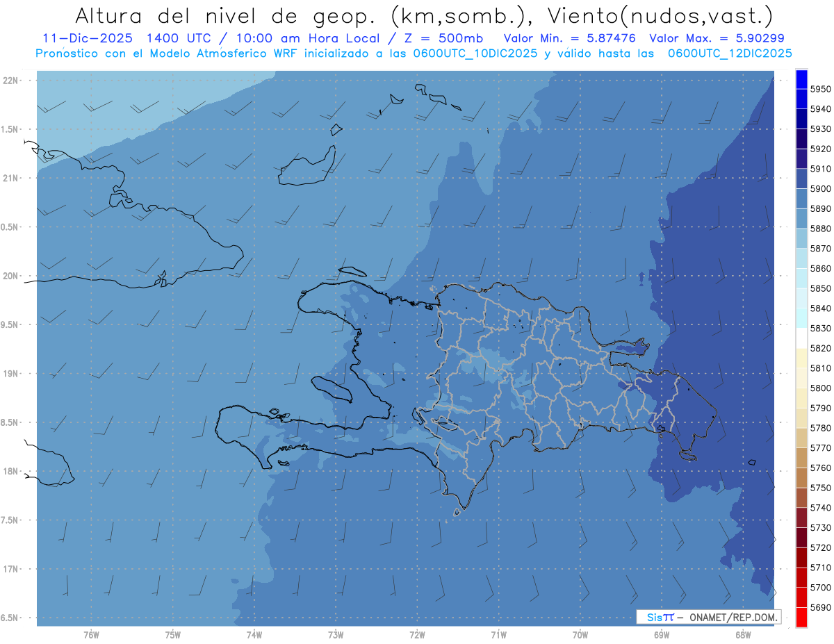Click the '0.5N' latitude label
Screen dimensions: 834x644
click(x=9, y=227)
